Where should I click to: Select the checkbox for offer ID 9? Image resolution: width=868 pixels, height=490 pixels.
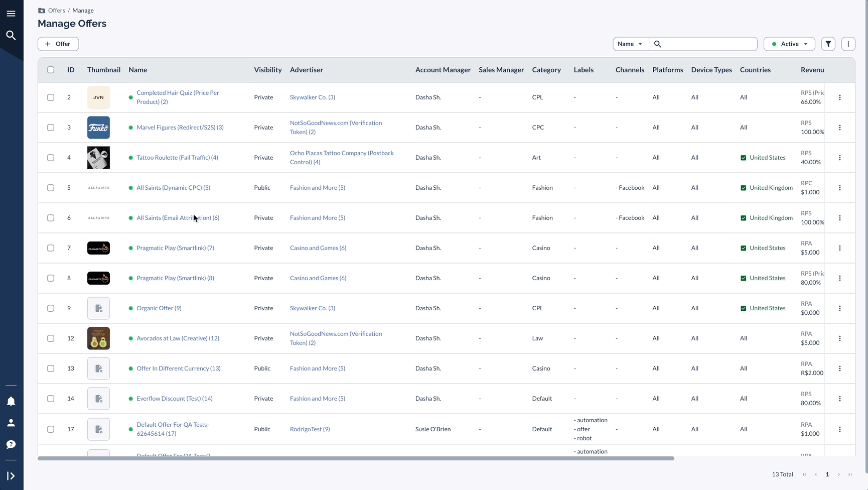click(x=51, y=308)
